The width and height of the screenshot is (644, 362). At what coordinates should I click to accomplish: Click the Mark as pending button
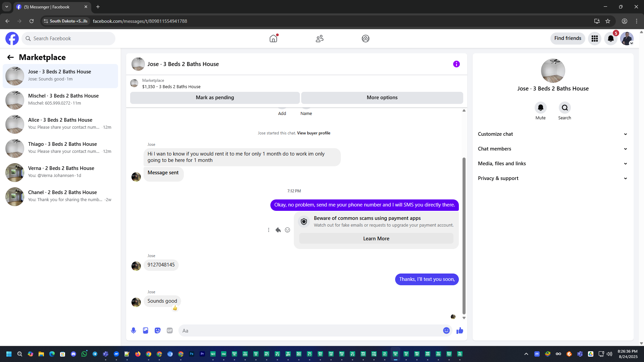pyautogui.click(x=215, y=98)
